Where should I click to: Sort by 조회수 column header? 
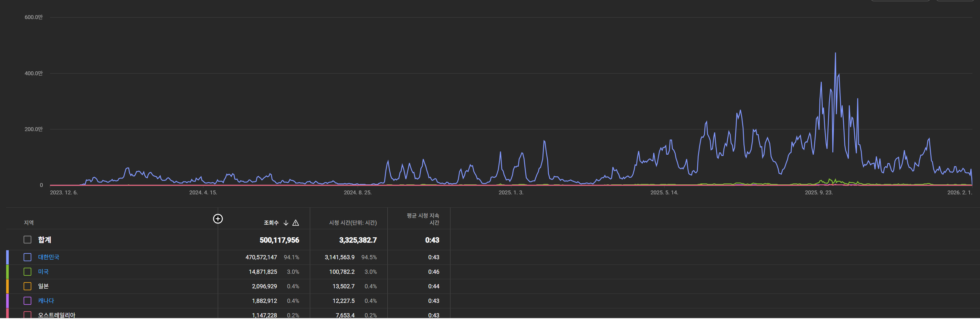coord(271,223)
